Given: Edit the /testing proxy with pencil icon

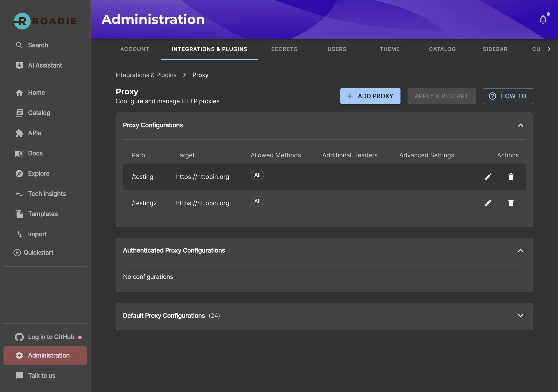Looking at the screenshot, I should (488, 177).
